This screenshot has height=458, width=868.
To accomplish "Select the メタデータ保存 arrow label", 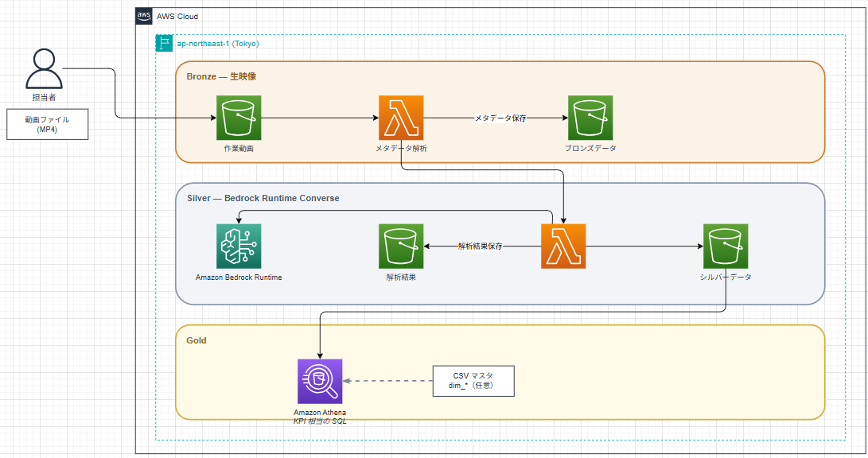I will point(500,118).
